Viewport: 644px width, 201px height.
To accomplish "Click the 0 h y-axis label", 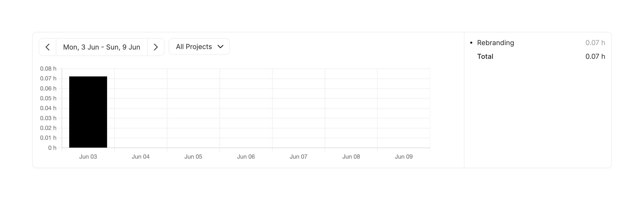I will [52, 148].
